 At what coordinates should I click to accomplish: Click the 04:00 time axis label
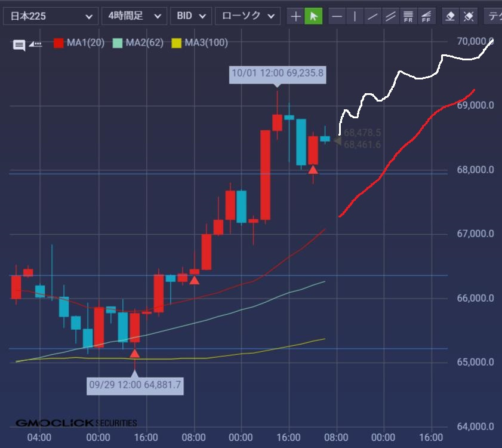point(39,437)
